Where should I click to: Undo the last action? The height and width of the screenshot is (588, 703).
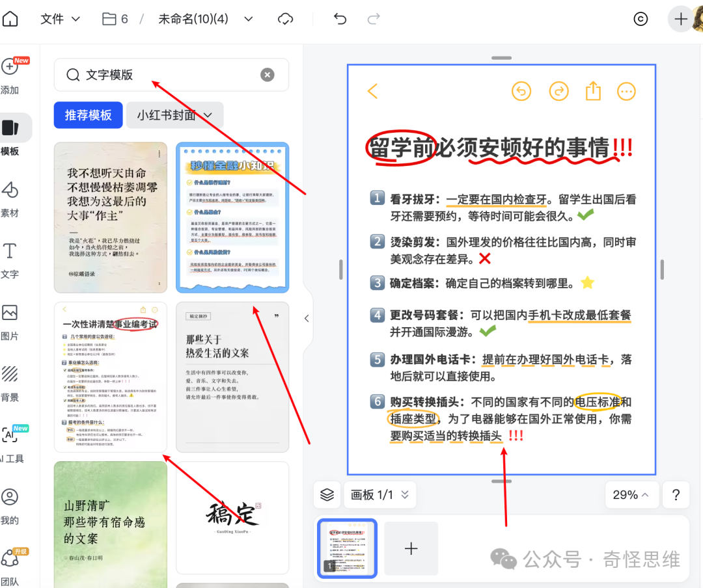tap(340, 19)
